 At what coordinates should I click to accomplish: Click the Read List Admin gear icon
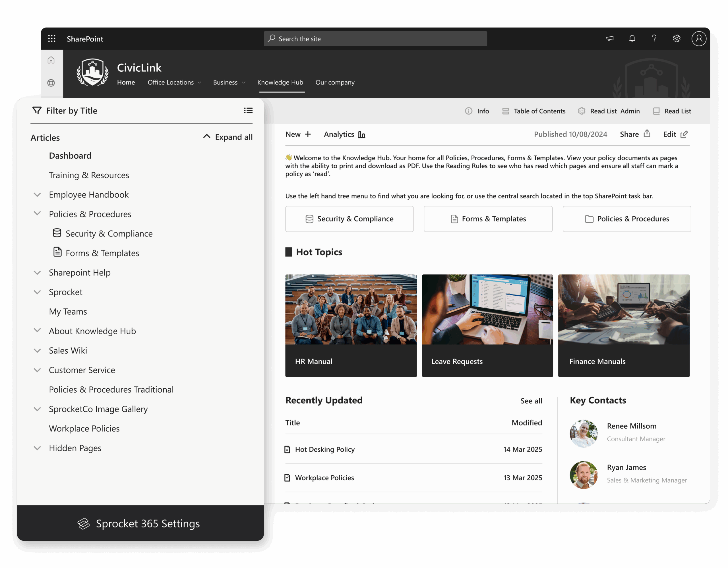pos(582,111)
